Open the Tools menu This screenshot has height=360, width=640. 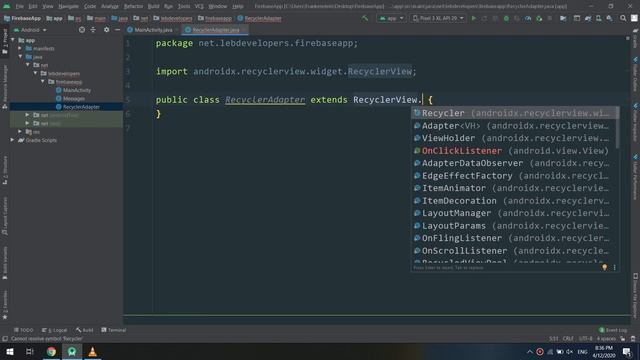[x=184, y=7]
